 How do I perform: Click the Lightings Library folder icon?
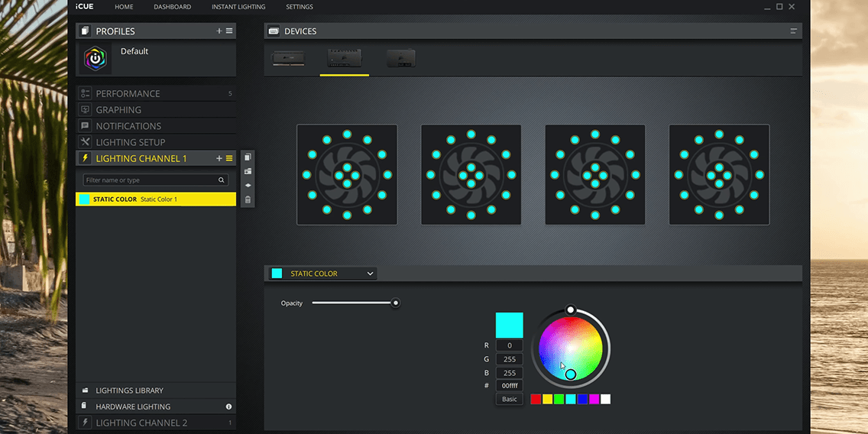(x=85, y=390)
